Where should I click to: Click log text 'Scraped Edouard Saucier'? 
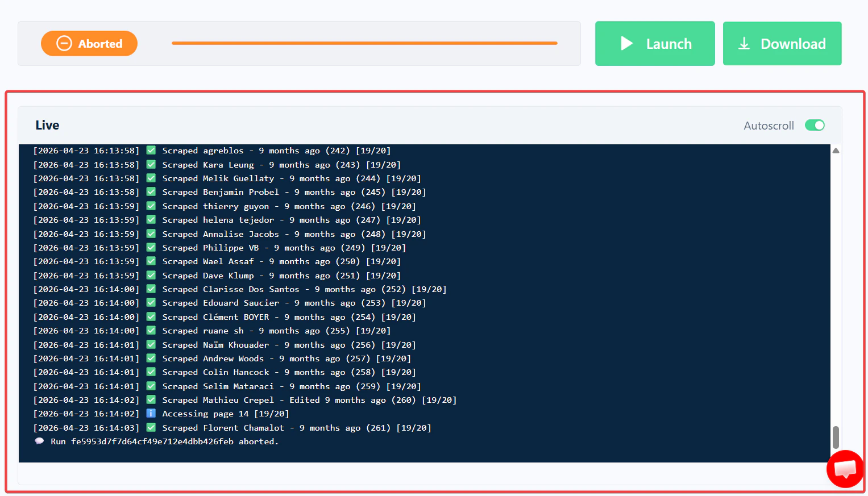(x=221, y=303)
